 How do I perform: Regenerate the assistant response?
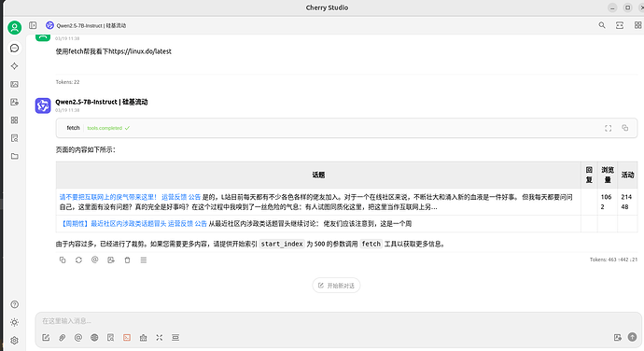tap(78, 260)
